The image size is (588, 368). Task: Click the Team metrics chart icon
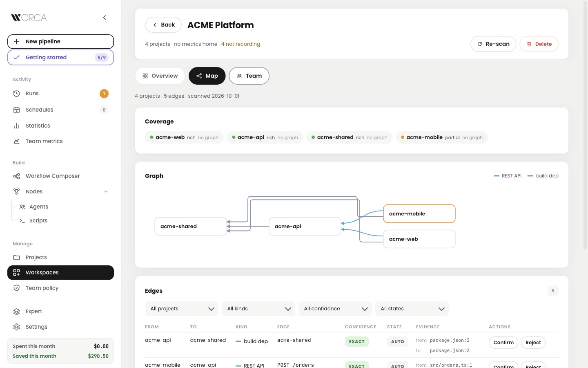[x=16, y=141]
